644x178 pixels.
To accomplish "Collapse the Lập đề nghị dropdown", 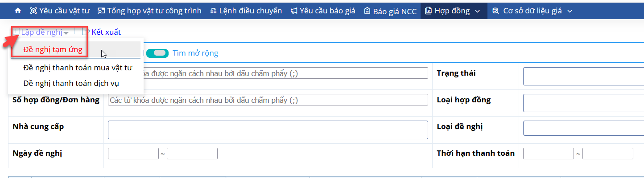I will tap(41, 32).
